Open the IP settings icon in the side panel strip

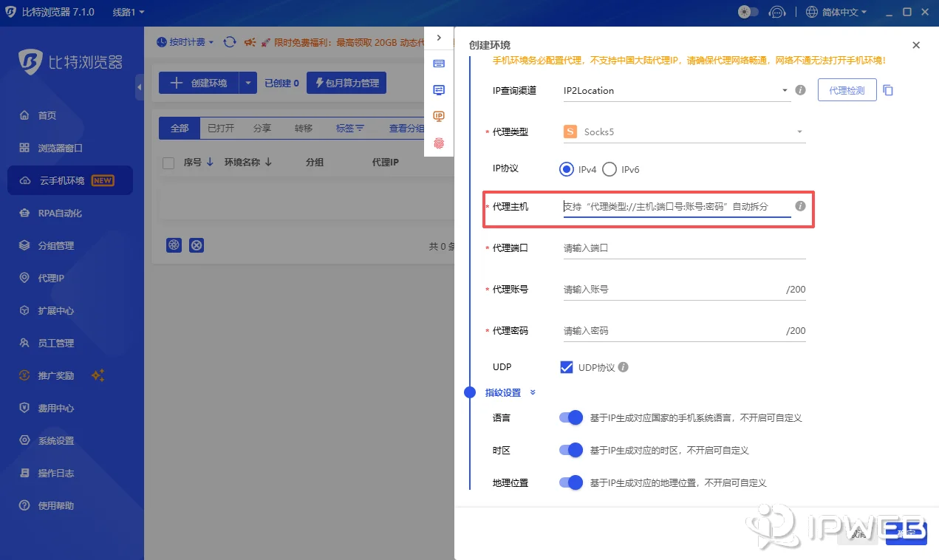pyautogui.click(x=439, y=116)
